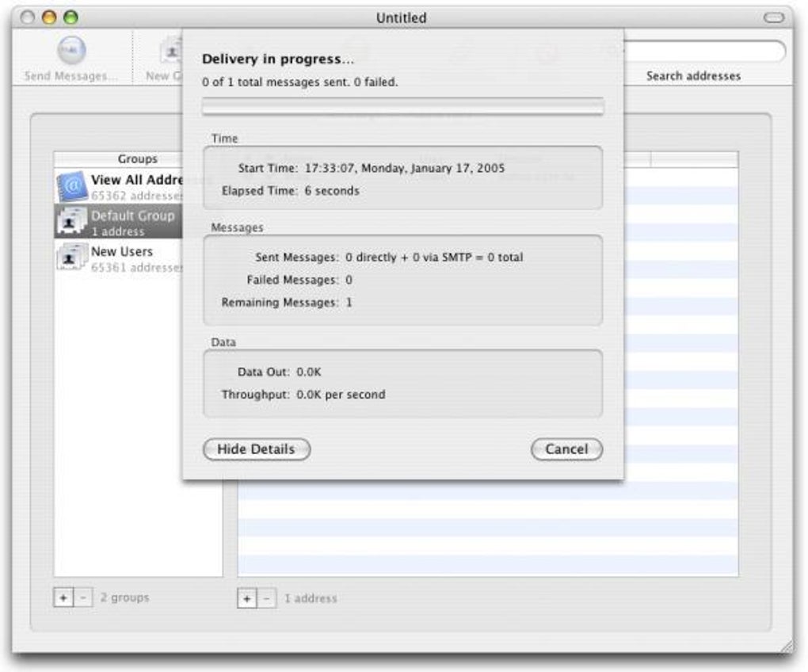808x672 pixels.
Task: Click the Default Group row label
Action: (x=132, y=216)
